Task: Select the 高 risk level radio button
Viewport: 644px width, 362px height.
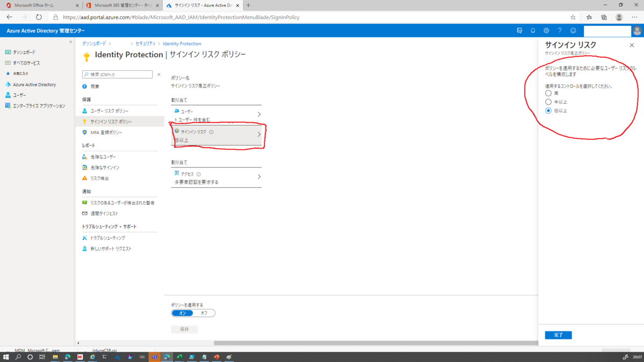Action: (548, 93)
